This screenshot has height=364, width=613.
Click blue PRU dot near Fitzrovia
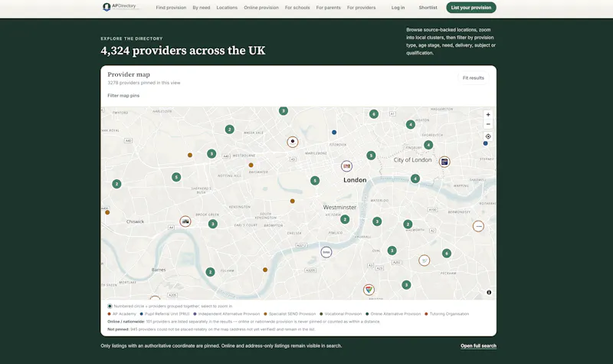click(334, 133)
